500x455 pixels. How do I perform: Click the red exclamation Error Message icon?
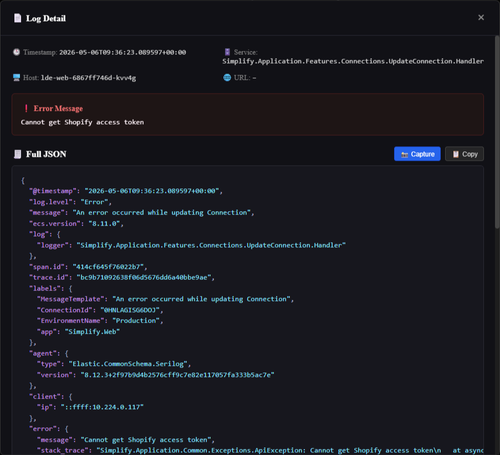click(x=26, y=108)
